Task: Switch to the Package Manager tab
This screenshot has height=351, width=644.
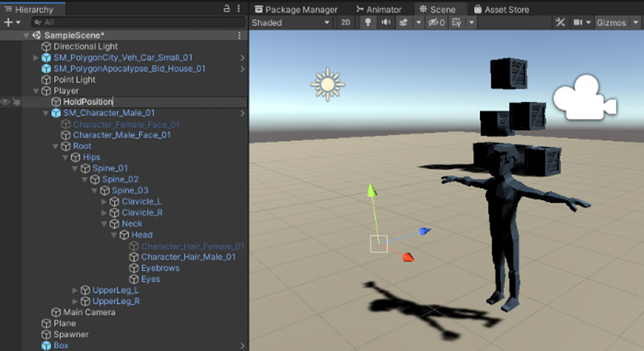Action: [x=296, y=9]
